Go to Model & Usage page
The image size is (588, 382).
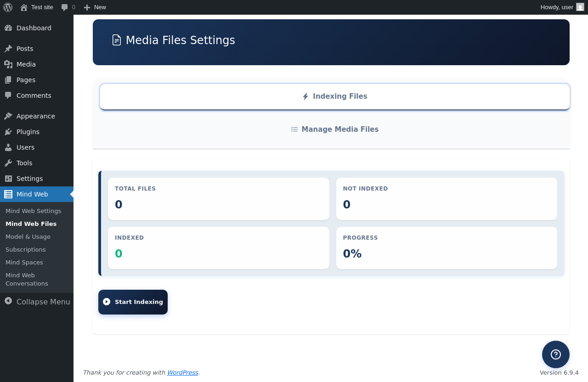coord(28,237)
